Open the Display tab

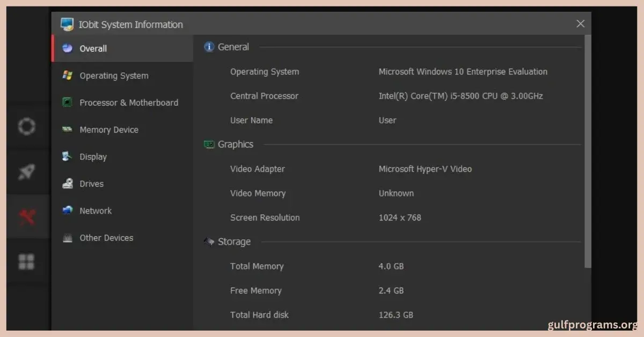click(x=93, y=157)
